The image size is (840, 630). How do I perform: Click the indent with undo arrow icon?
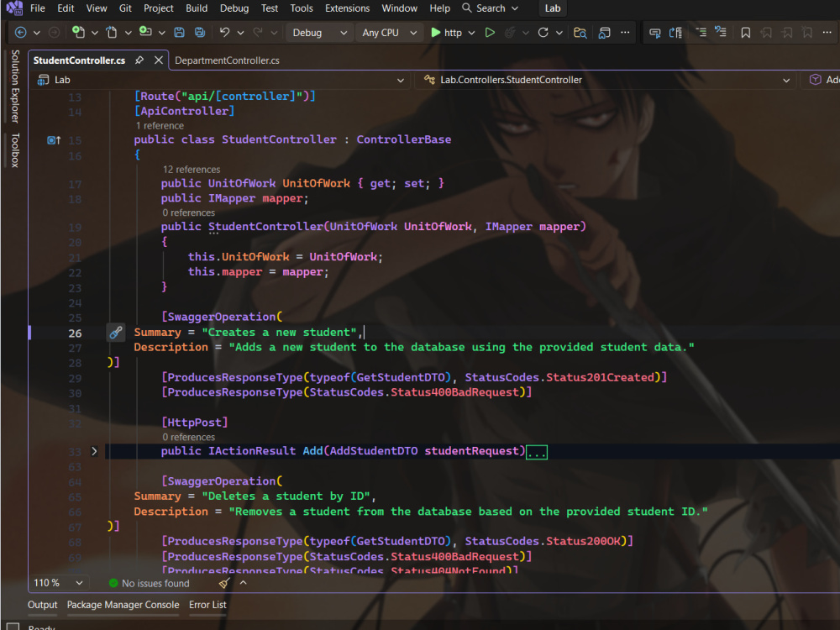(721, 32)
